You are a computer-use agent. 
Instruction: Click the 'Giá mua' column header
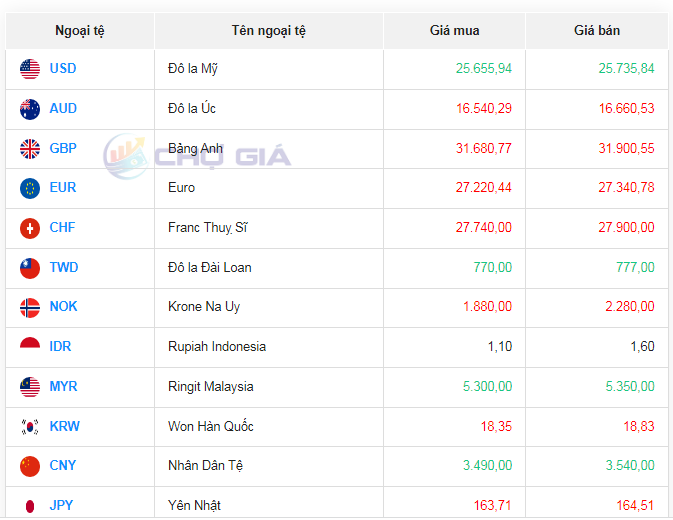pyautogui.click(x=455, y=31)
